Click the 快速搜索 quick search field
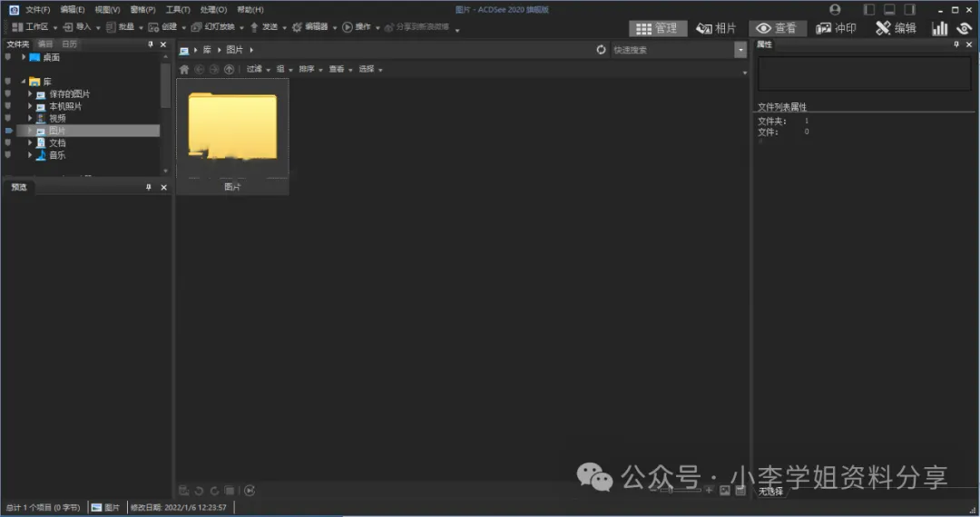This screenshot has width=980, height=517. pos(672,50)
